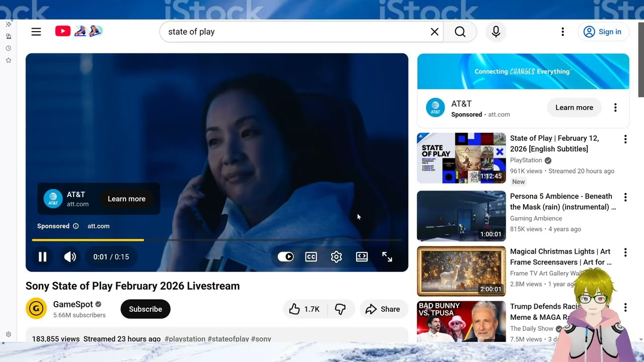This screenshot has height=362, width=644.
Task: Open Sponsored info icon in player
Action: coord(76,226)
